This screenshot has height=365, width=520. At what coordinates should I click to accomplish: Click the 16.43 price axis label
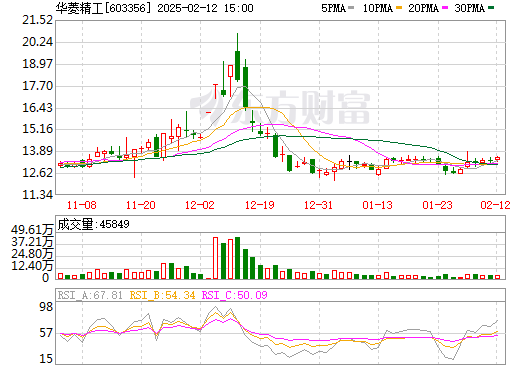pyautogui.click(x=37, y=108)
